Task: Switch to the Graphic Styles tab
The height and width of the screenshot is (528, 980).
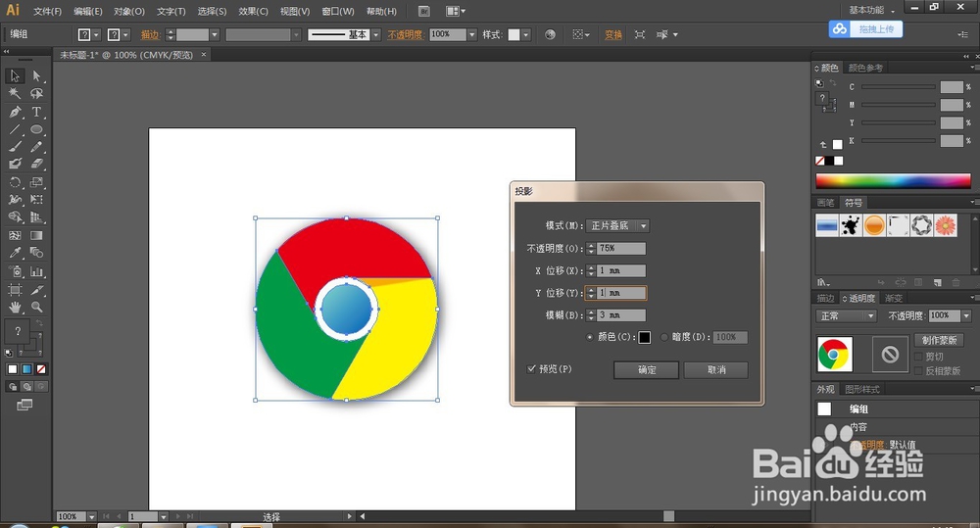Action: pos(861,389)
